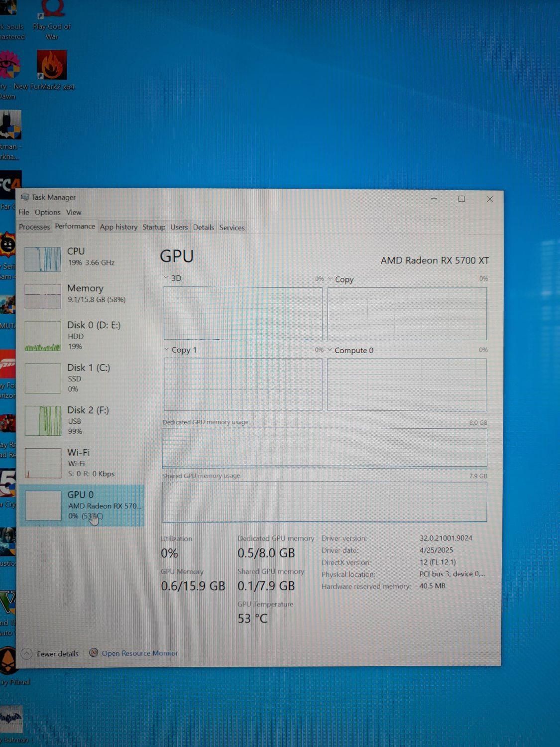Click the Task Manager title bar icon
Viewport: 560px width, 747px height.
(x=25, y=197)
